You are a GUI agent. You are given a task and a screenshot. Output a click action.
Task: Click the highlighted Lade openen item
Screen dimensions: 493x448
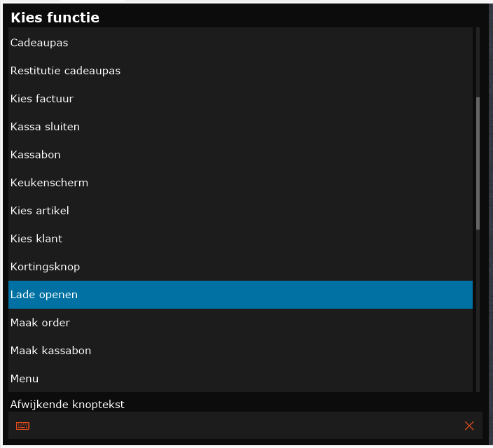coord(240,295)
